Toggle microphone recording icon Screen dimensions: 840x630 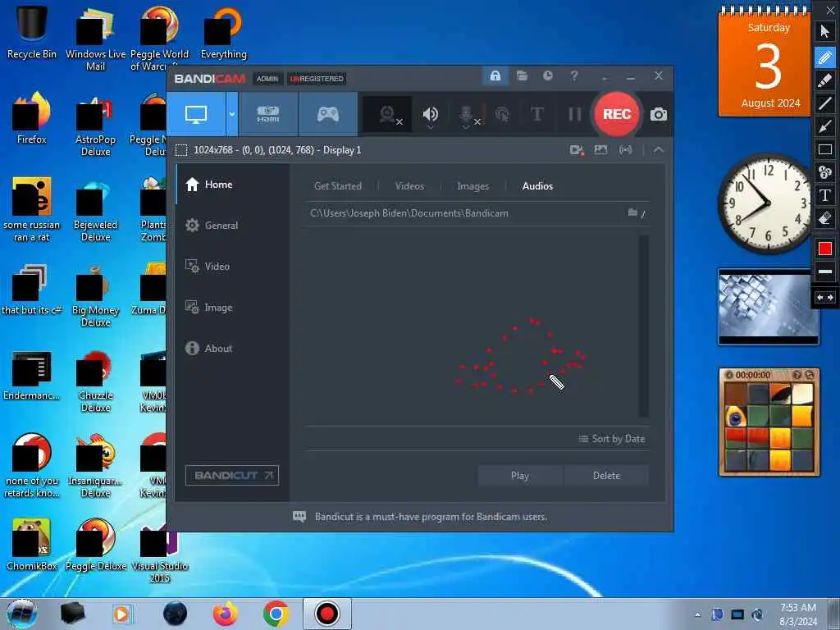[467, 115]
